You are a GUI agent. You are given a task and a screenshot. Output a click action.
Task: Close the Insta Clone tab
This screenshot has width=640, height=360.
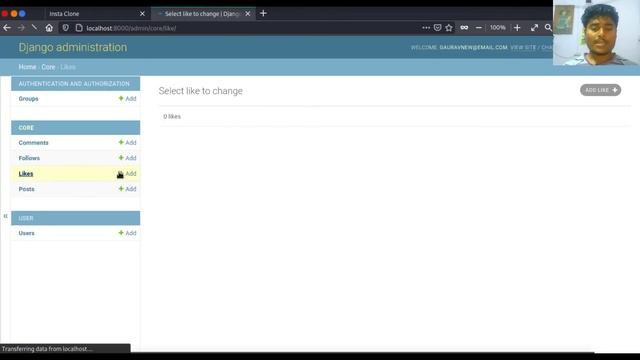point(142,13)
